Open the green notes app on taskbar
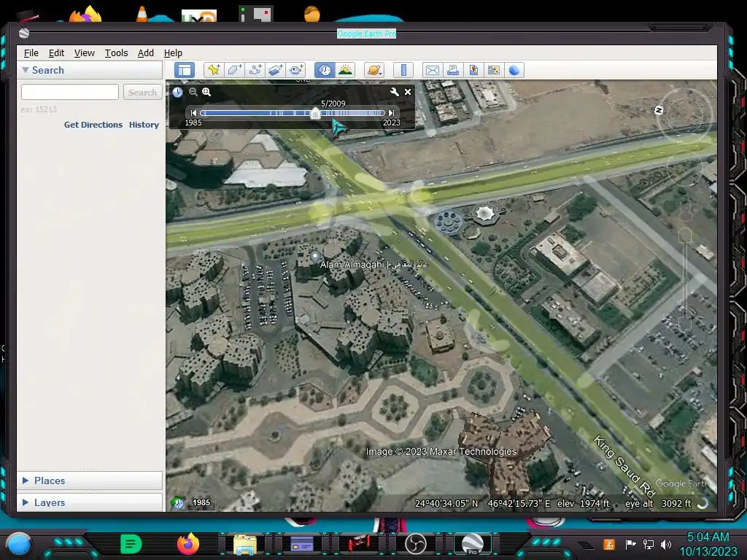Screen dimensions: 747x560 coord(131,544)
